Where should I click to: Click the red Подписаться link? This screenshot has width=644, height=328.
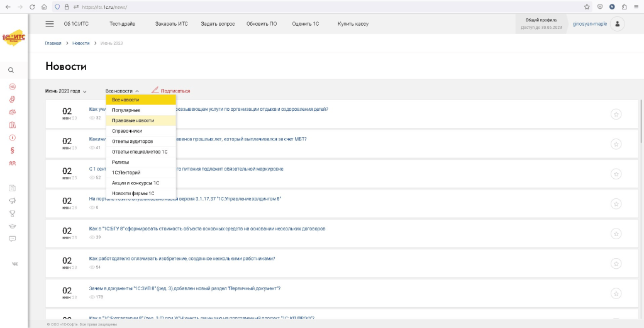(175, 91)
